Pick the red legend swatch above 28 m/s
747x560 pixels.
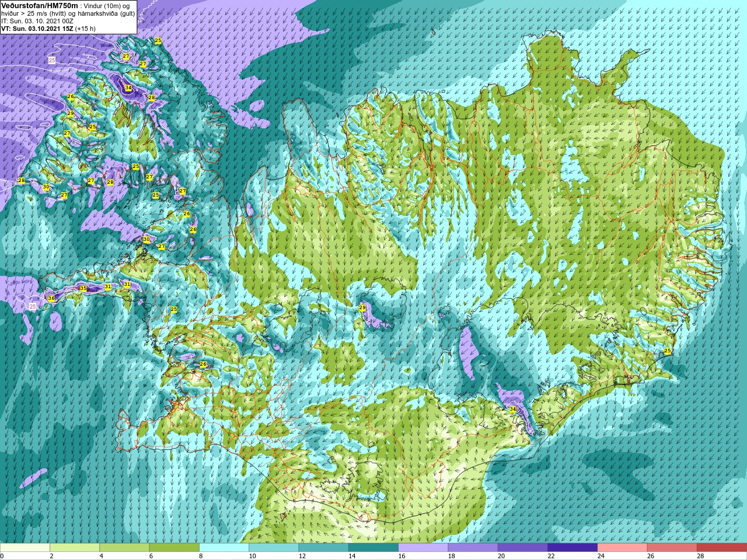coord(722,548)
